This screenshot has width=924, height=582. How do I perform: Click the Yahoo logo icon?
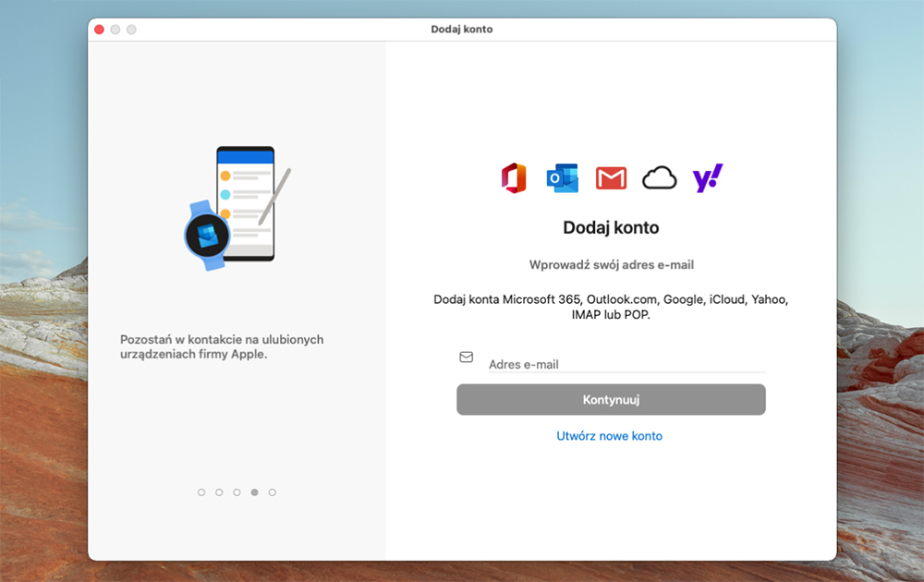tap(708, 178)
